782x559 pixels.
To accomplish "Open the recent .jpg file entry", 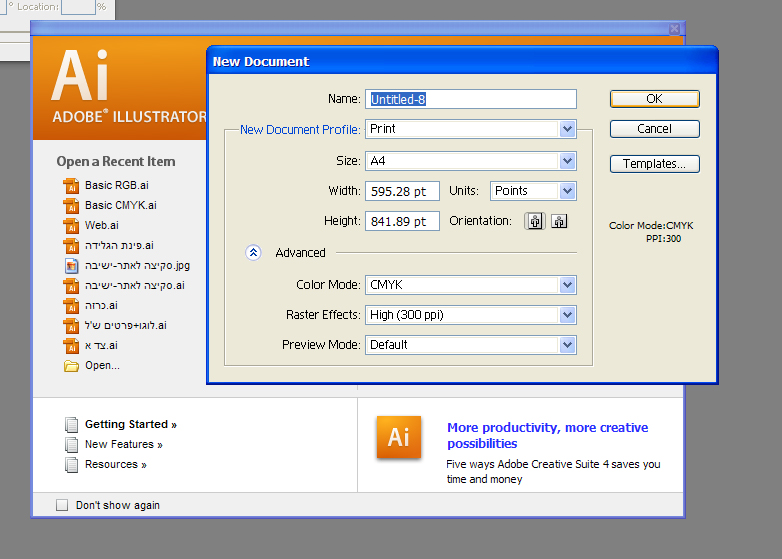I will (137, 266).
